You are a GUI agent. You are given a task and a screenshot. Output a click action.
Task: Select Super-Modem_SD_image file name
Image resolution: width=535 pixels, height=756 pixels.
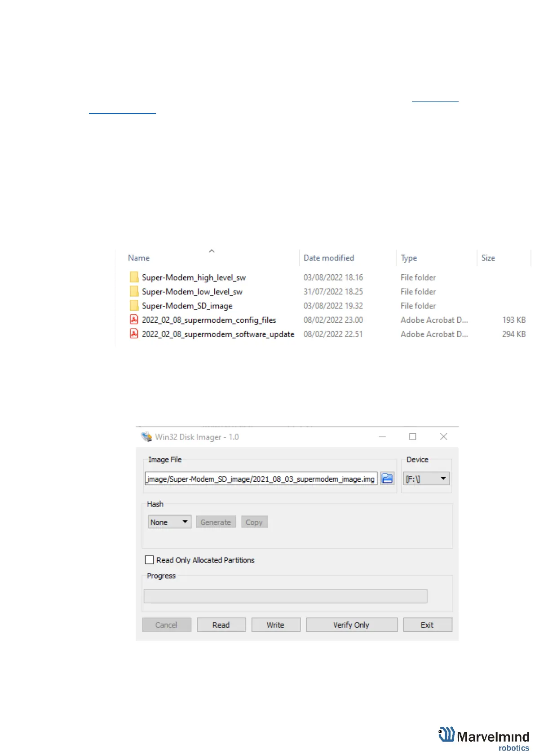pyautogui.click(x=187, y=306)
